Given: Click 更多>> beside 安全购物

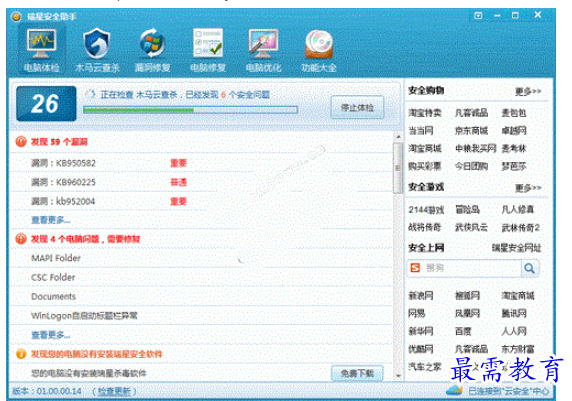Looking at the screenshot, I should 528,91.
